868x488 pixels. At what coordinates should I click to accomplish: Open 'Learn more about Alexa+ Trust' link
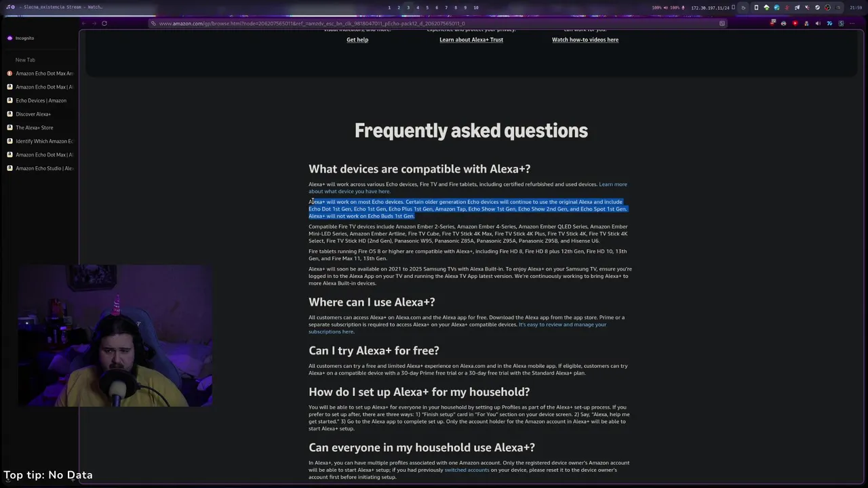[x=471, y=39]
